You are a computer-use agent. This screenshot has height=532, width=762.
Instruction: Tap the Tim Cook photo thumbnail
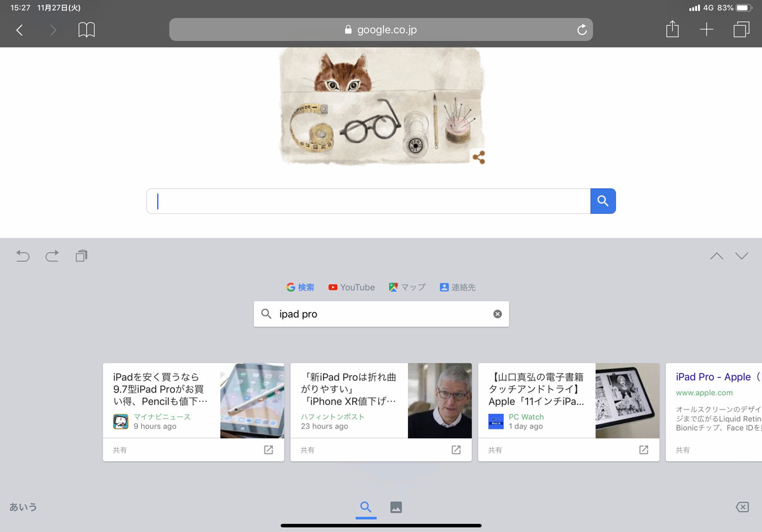pos(440,401)
